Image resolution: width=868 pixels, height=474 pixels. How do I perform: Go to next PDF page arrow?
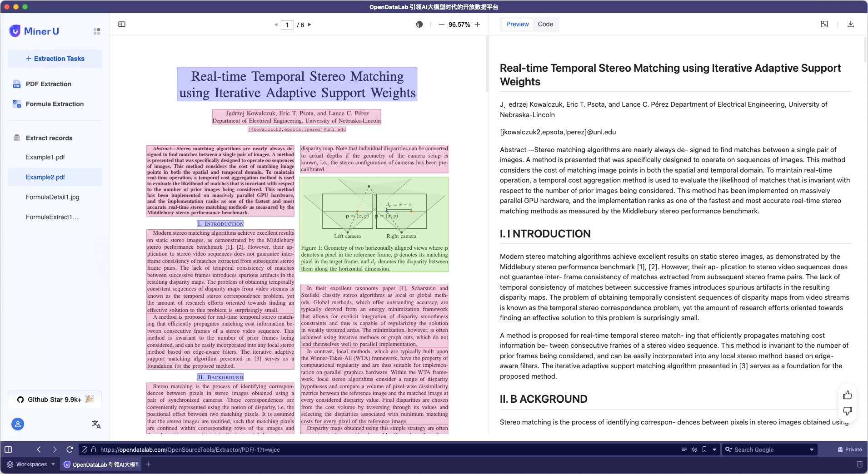(x=310, y=25)
